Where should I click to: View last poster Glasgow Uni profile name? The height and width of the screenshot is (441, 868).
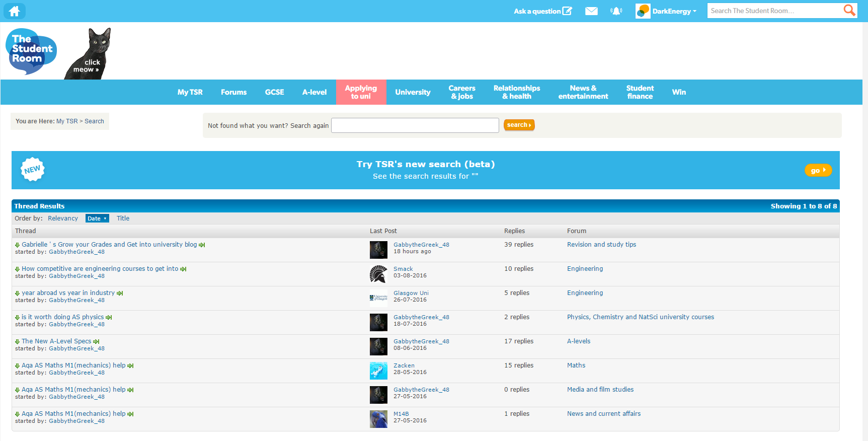411,293
